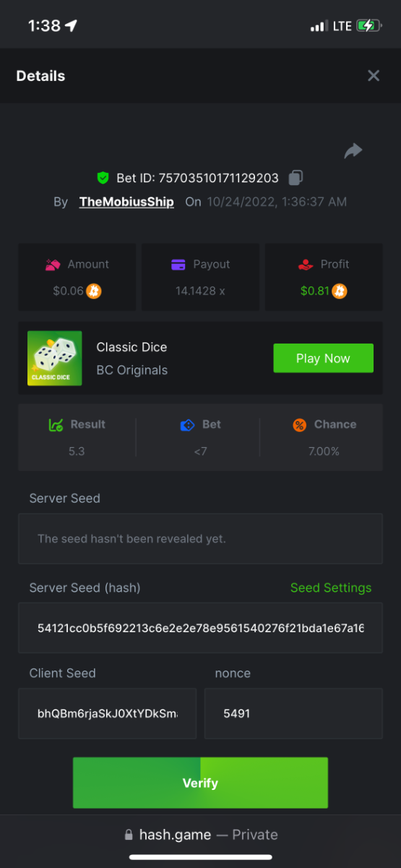The width and height of the screenshot is (401, 868).
Task: Tap the green Result chart icon
Action: pyautogui.click(x=56, y=425)
